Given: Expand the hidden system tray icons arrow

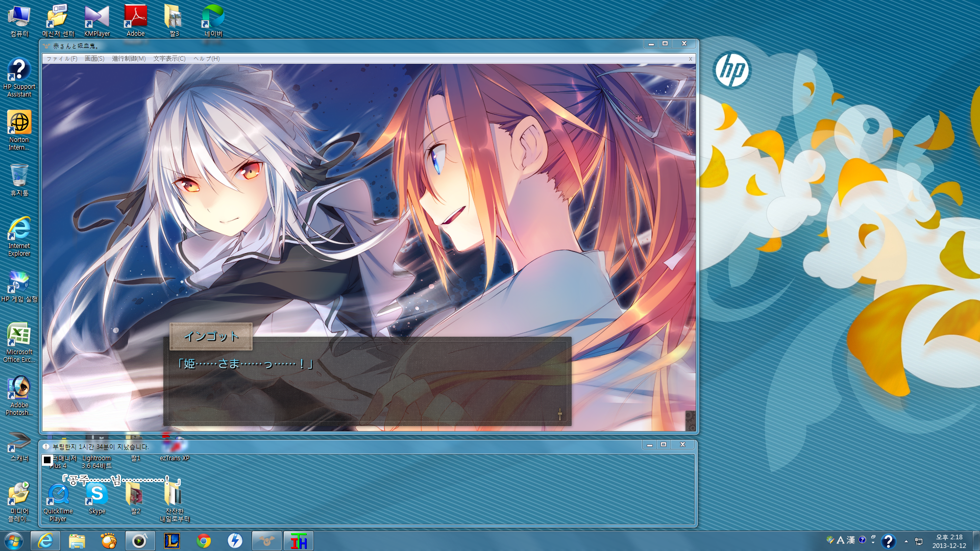Looking at the screenshot, I should [x=906, y=541].
